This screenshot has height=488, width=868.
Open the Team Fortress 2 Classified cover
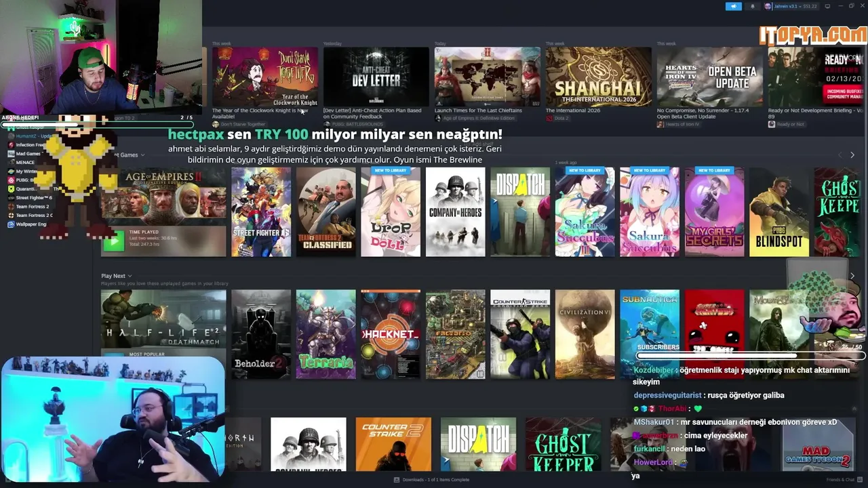325,212
